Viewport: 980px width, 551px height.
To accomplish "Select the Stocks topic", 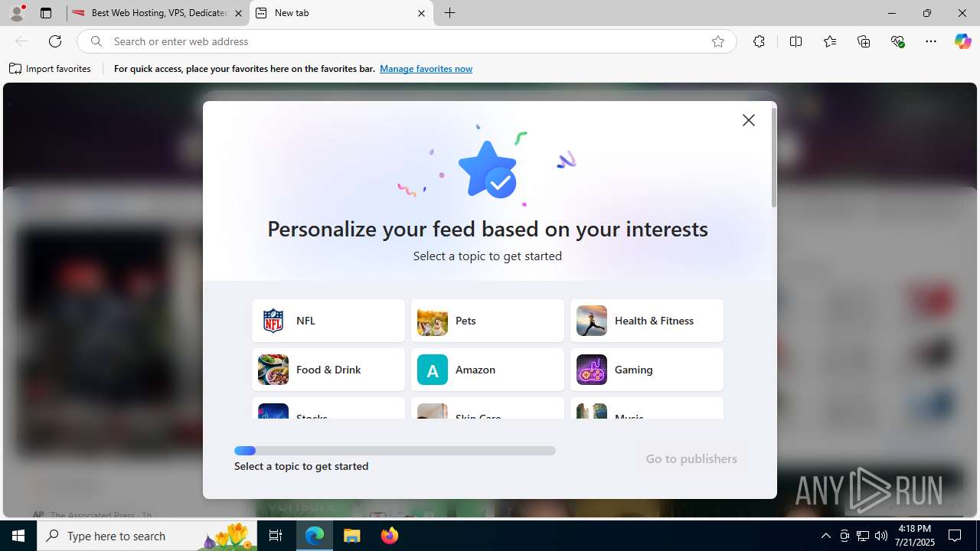I will point(328,408).
